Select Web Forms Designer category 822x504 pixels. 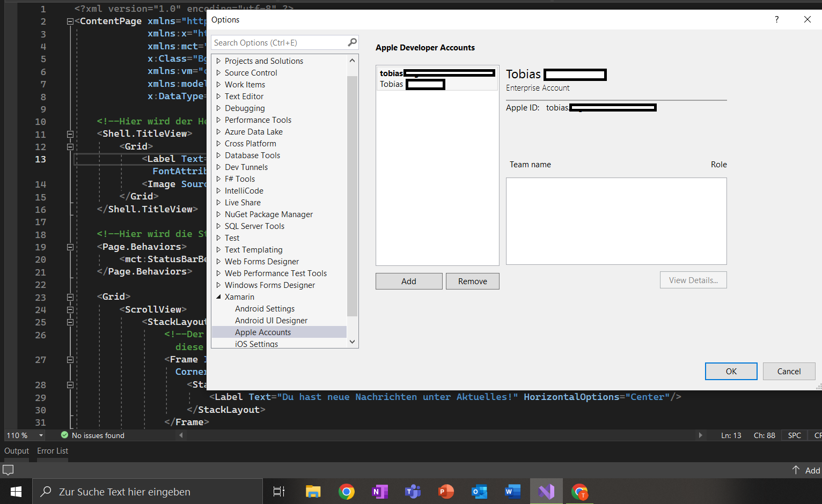click(x=262, y=261)
